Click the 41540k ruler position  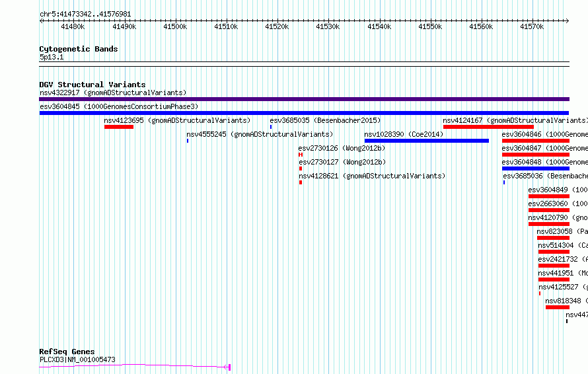point(379,26)
